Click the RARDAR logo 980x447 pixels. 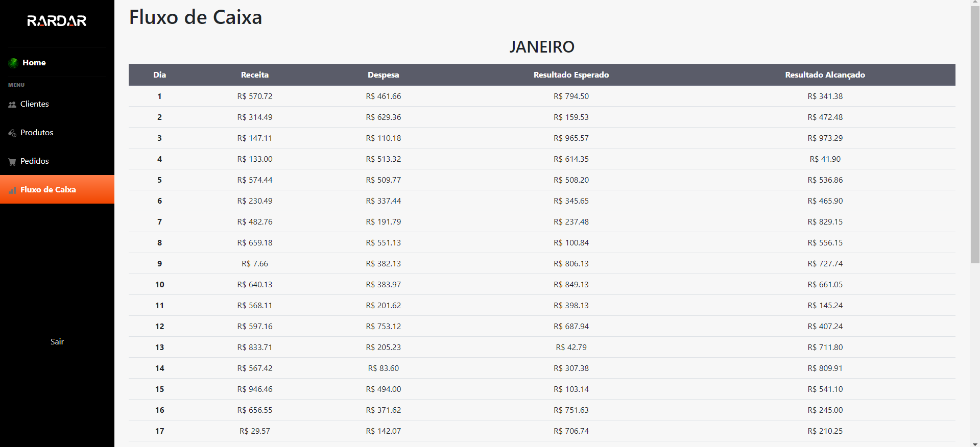[x=57, y=21]
